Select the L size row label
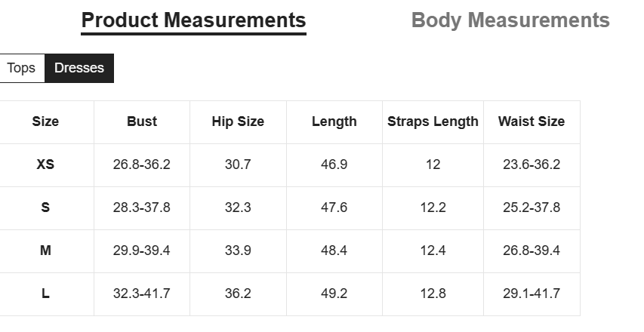Viewport: 644px width, 332px height. 45,294
